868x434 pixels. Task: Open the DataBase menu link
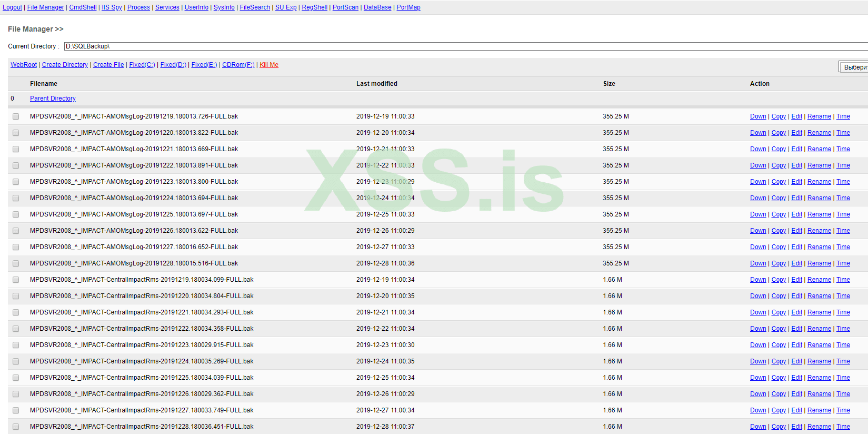coord(377,7)
